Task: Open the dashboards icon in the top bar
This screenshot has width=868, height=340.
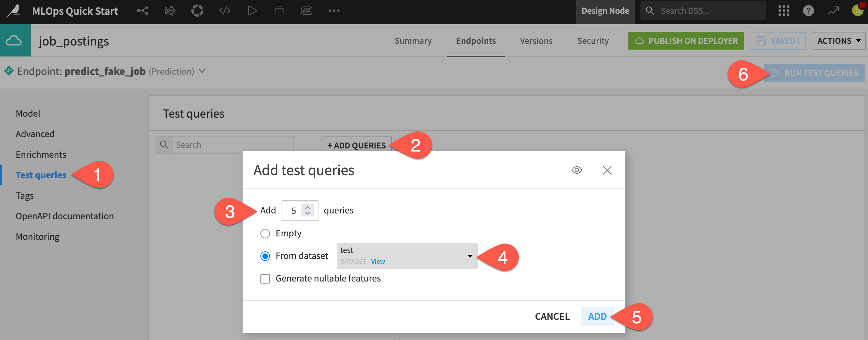Action: pos(307,11)
